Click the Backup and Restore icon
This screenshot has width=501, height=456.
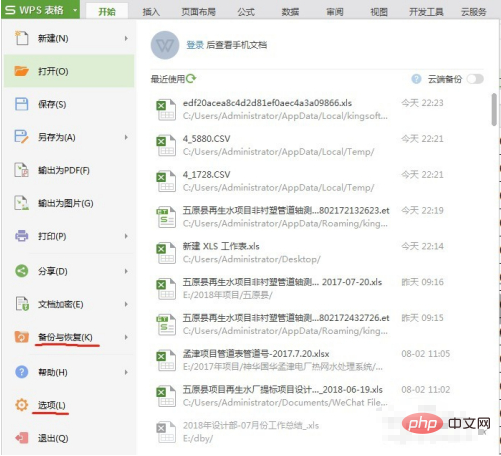coord(22,337)
